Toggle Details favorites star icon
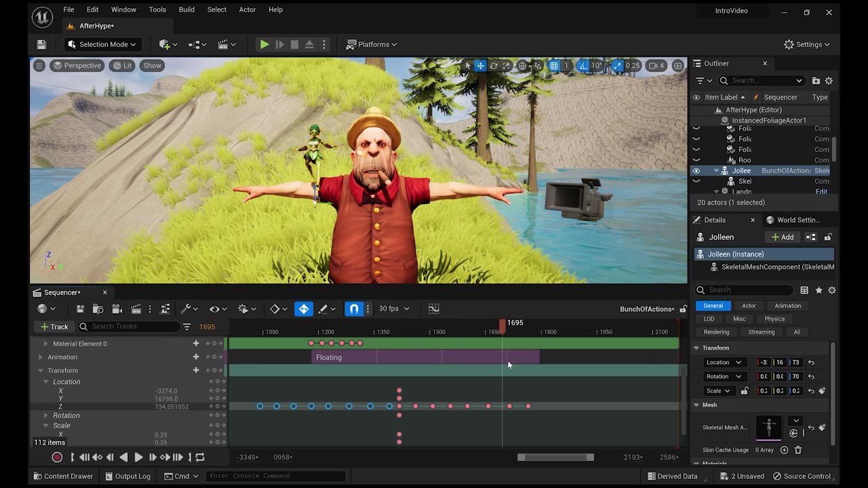 [818, 290]
